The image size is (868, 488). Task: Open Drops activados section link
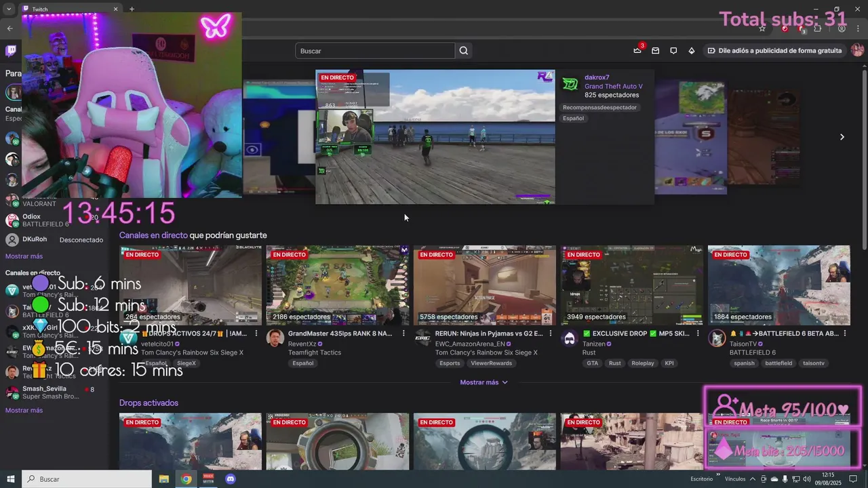coord(149,403)
